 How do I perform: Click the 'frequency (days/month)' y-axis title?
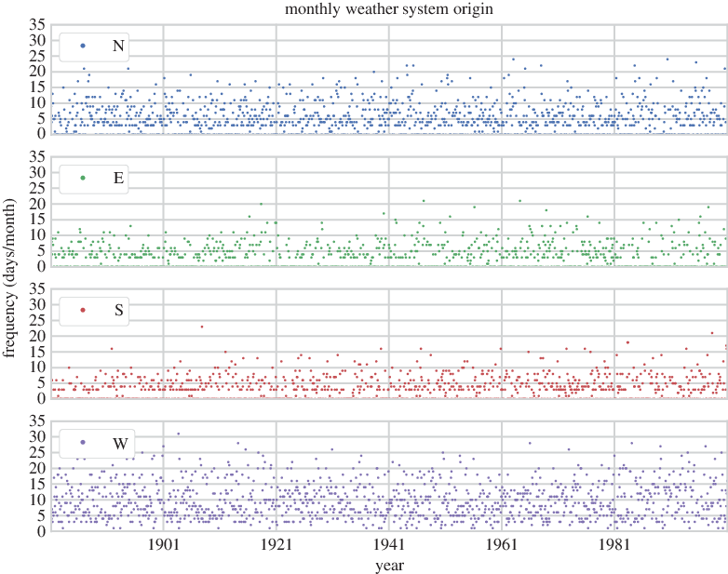(x=9, y=277)
